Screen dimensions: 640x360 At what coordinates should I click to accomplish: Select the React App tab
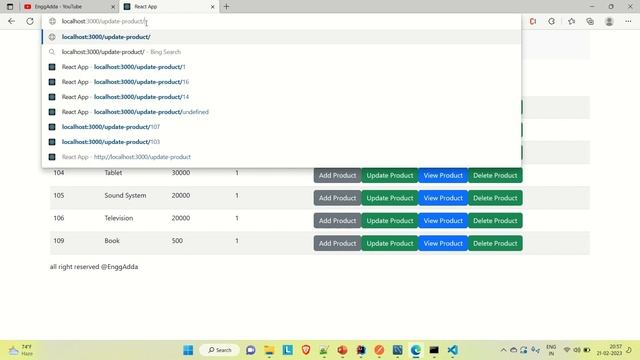point(169,7)
